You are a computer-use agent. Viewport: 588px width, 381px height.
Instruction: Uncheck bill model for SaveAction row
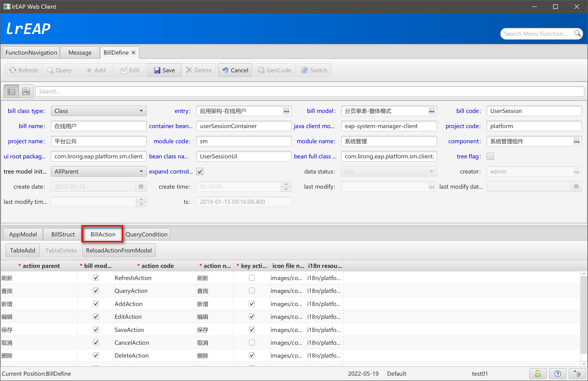click(x=96, y=330)
